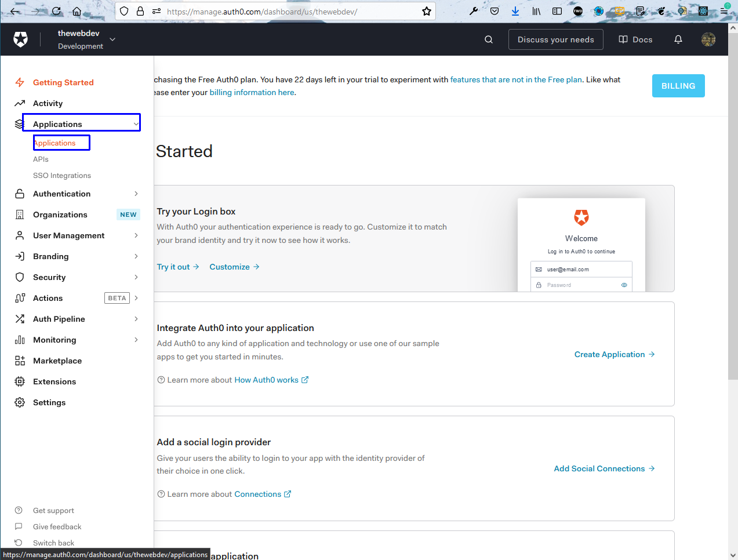The image size is (738, 560).
Task: Click Get support in sidebar footer
Action: click(x=53, y=510)
